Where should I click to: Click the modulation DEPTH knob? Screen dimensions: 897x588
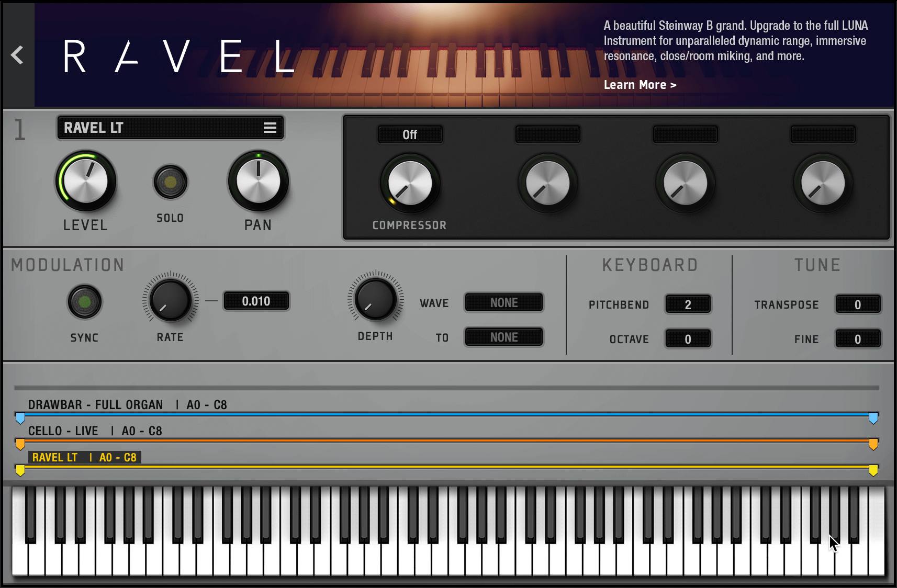point(375,299)
